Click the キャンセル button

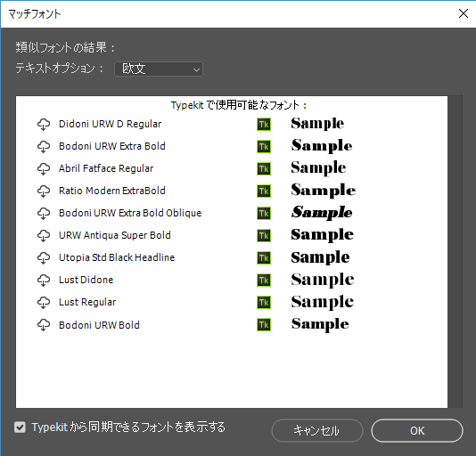click(317, 430)
